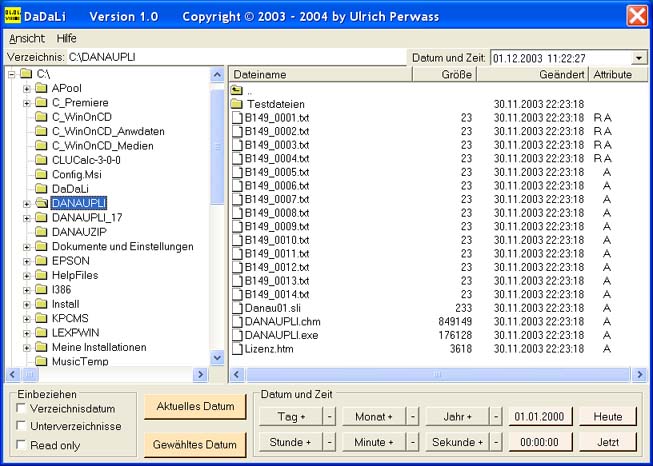The height and width of the screenshot is (466, 653).
Task: Open the Datum und Zeit dropdown
Action: tap(639, 58)
